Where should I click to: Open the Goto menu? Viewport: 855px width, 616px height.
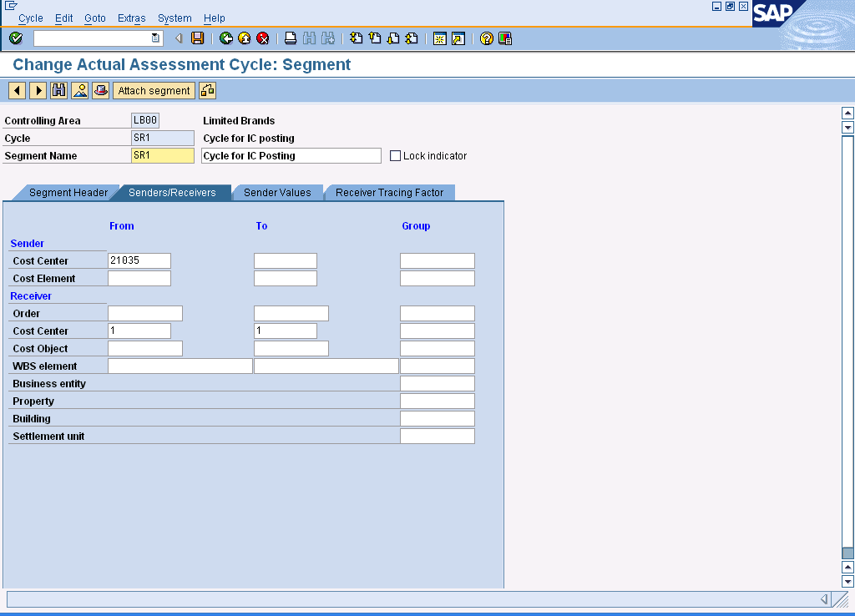(x=95, y=18)
